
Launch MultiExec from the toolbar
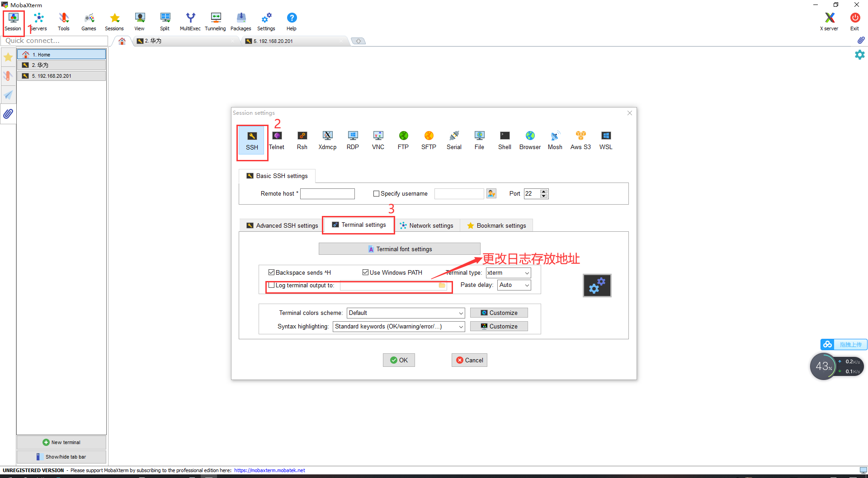pos(190,20)
